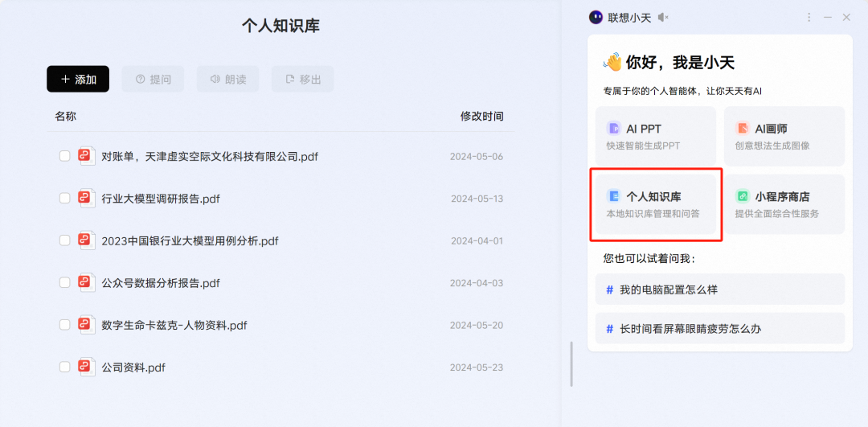Select suggestion 我的电脑配置怎么样

[x=719, y=289]
